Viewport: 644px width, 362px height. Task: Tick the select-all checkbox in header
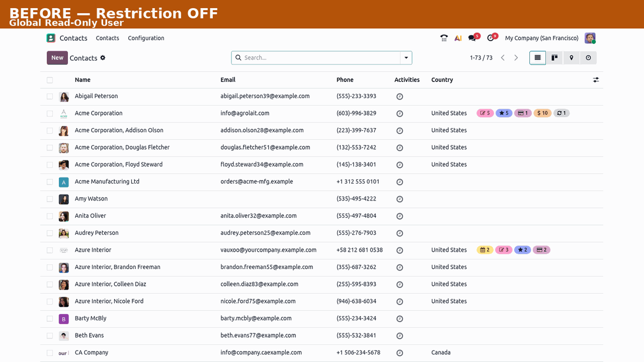click(x=50, y=80)
